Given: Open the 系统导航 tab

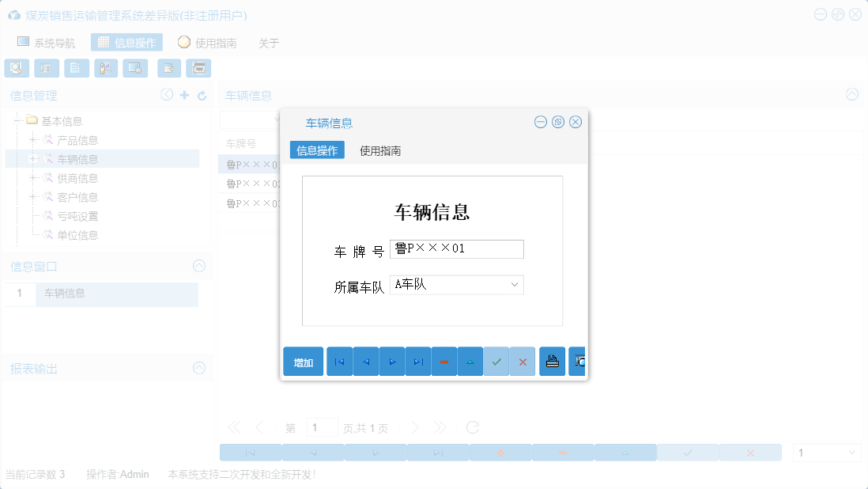Looking at the screenshot, I should point(50,42).
